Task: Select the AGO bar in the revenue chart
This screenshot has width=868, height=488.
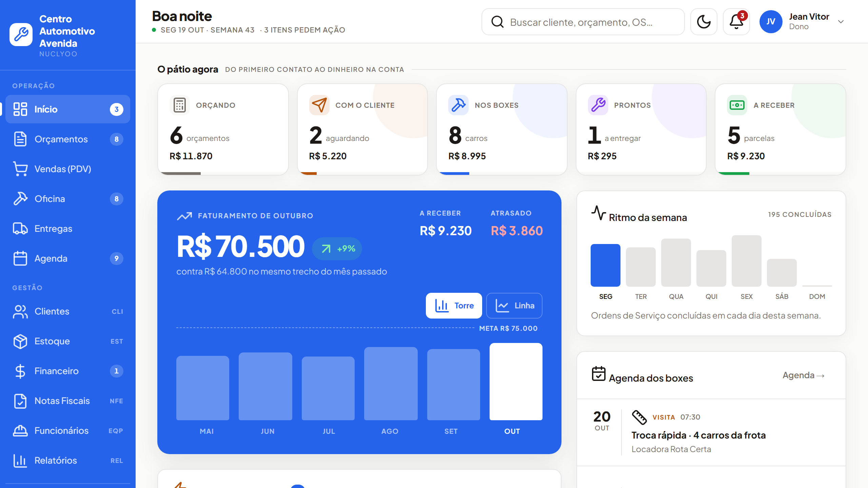Action: (391, 384)
